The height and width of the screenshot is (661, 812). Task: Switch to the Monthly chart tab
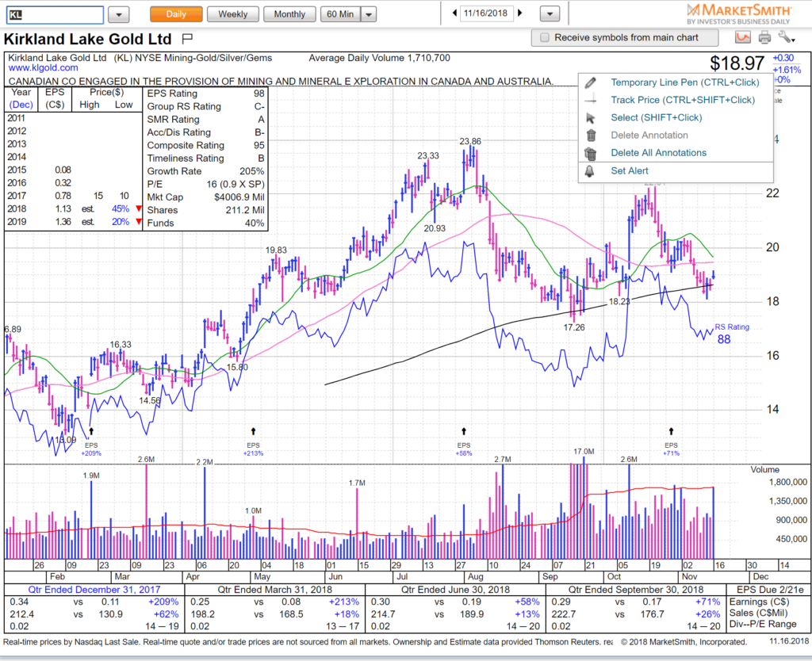click(289, 14)
